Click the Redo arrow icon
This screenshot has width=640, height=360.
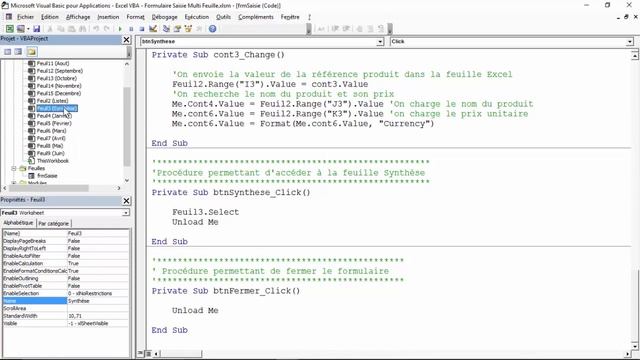coord(107,29)
